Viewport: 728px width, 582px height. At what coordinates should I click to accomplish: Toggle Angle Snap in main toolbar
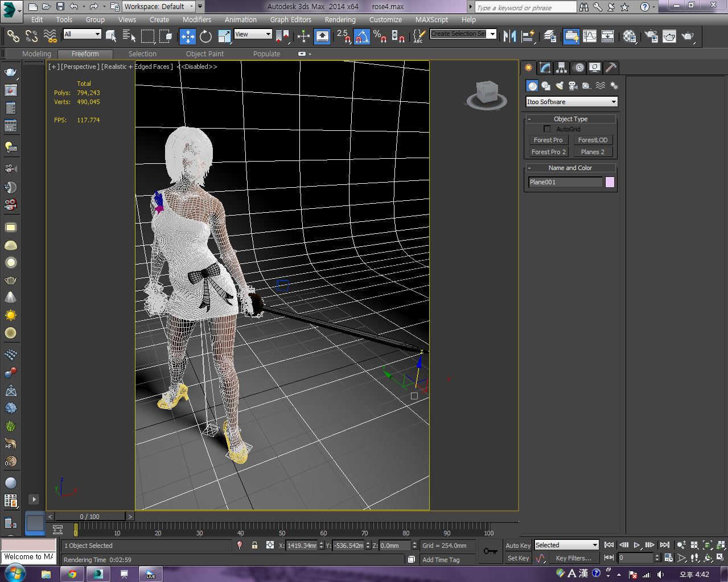click(x=361, y=36)
